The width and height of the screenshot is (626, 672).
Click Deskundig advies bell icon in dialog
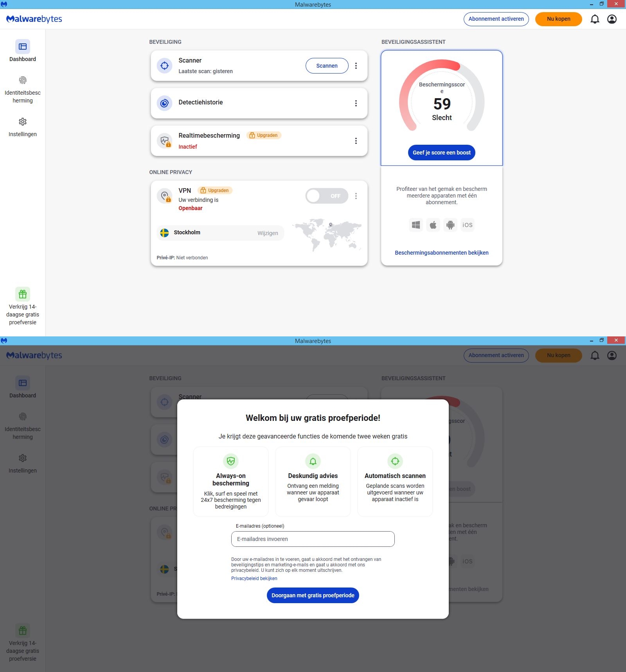313,461
